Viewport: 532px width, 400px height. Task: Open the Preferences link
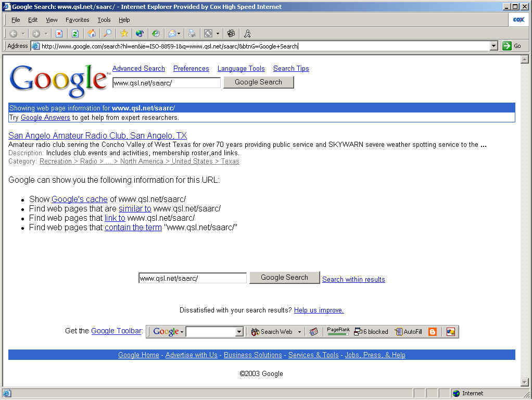pyautogui.click(x=191, y=69)
